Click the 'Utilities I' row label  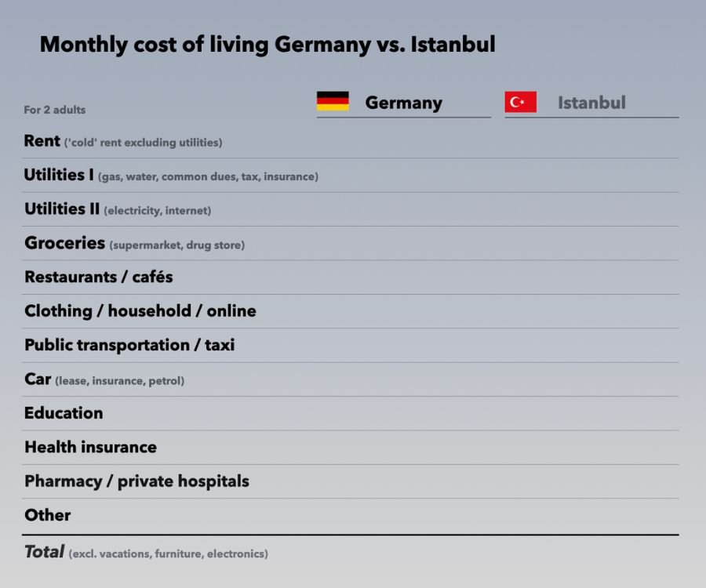click(x=59, y=175)
